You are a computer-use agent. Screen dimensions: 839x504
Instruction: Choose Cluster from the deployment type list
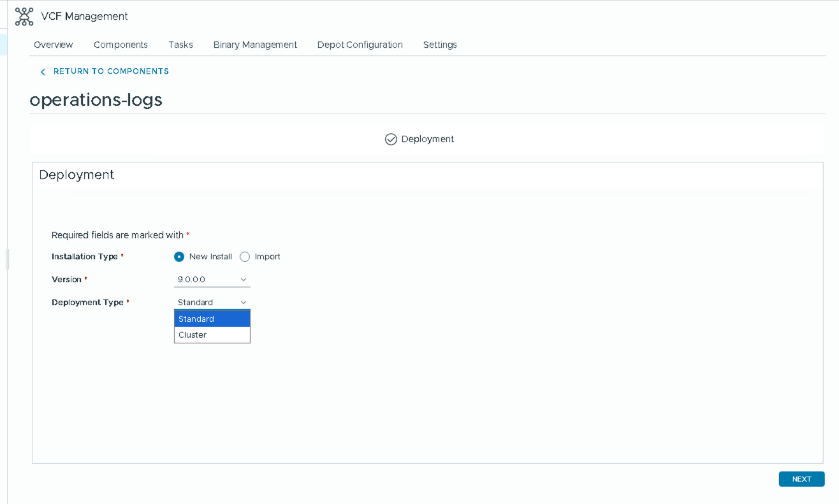(x=212, y=335)
